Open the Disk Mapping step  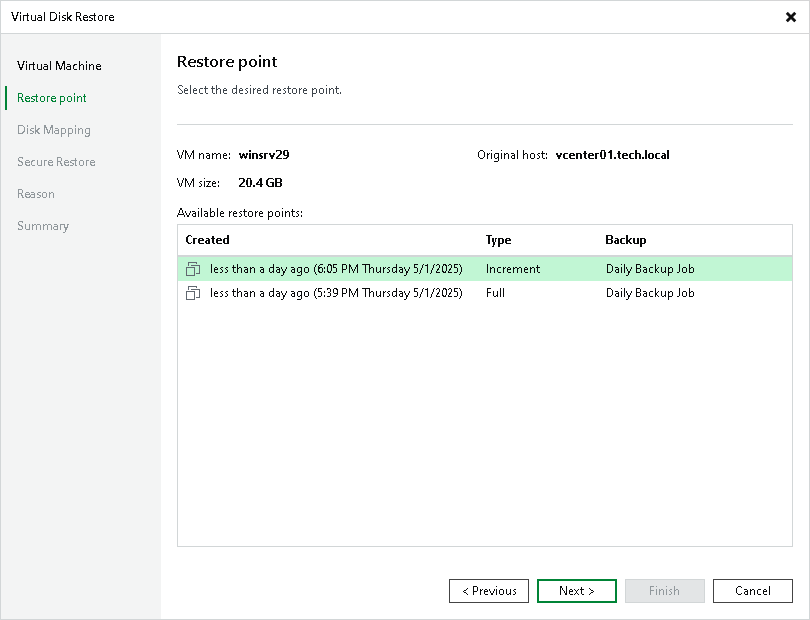click(53, 129)
